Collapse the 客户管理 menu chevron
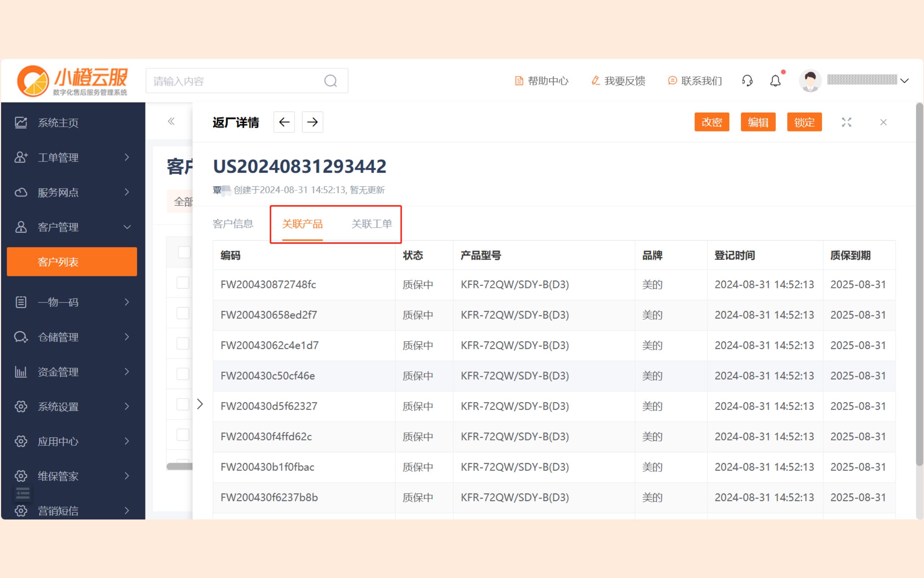This screenshot has width=924, height=578. coord(127,227)
